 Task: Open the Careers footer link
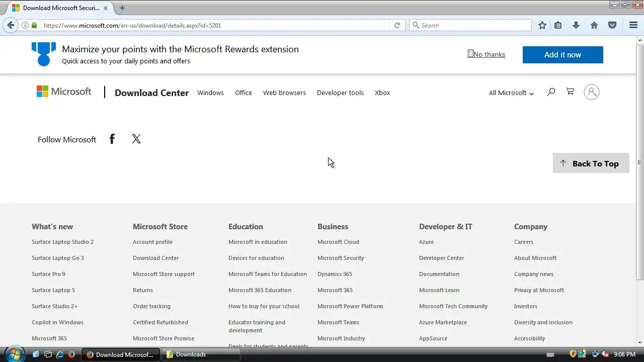click(524, 242)
